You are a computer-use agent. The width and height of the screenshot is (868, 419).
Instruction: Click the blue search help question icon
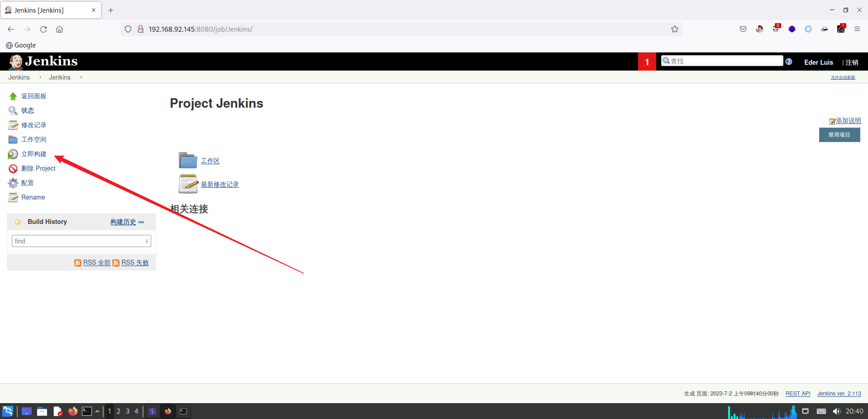[x=789, y=62]
